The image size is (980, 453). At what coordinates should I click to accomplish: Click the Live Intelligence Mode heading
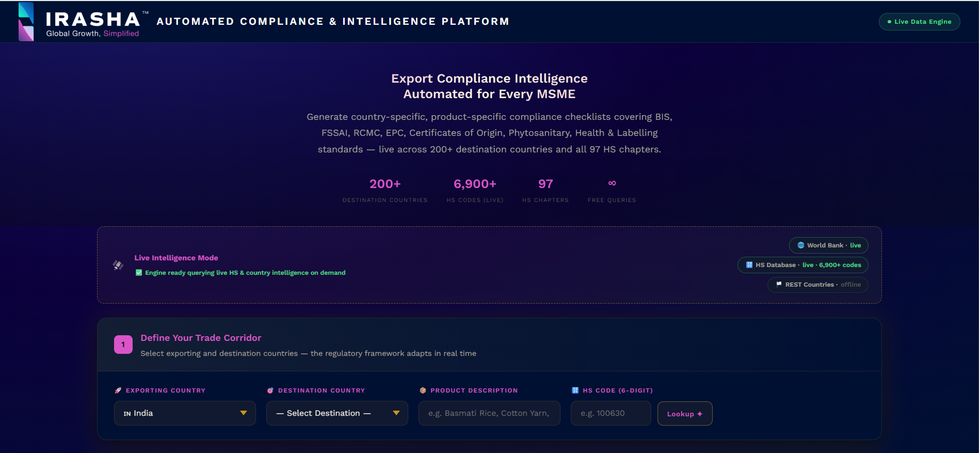click(176, 258)
